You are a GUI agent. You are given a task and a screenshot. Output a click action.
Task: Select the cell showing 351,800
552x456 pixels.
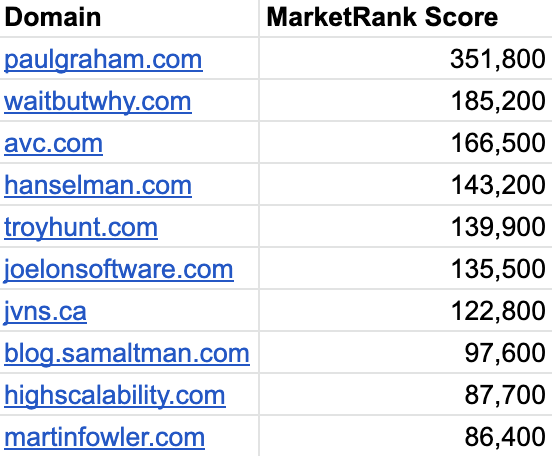click(406, 58)
